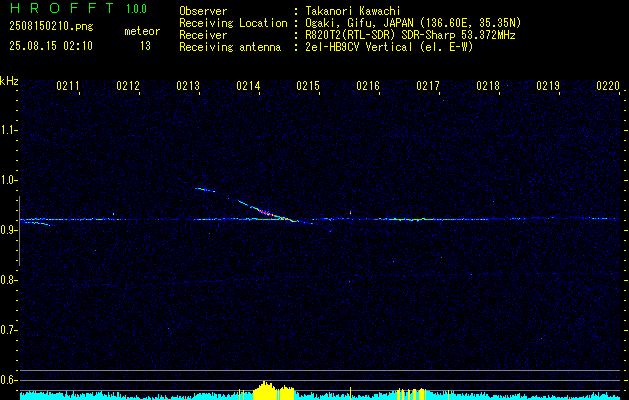Screen dimensions: 629x400
Task: Click the large yellow power burst near 0214
Action: pos(274,390)
